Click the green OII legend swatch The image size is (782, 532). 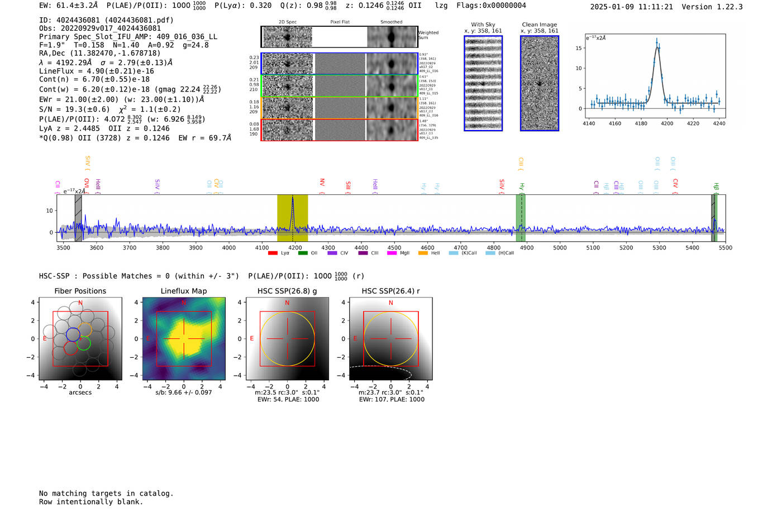coord(303,253)
